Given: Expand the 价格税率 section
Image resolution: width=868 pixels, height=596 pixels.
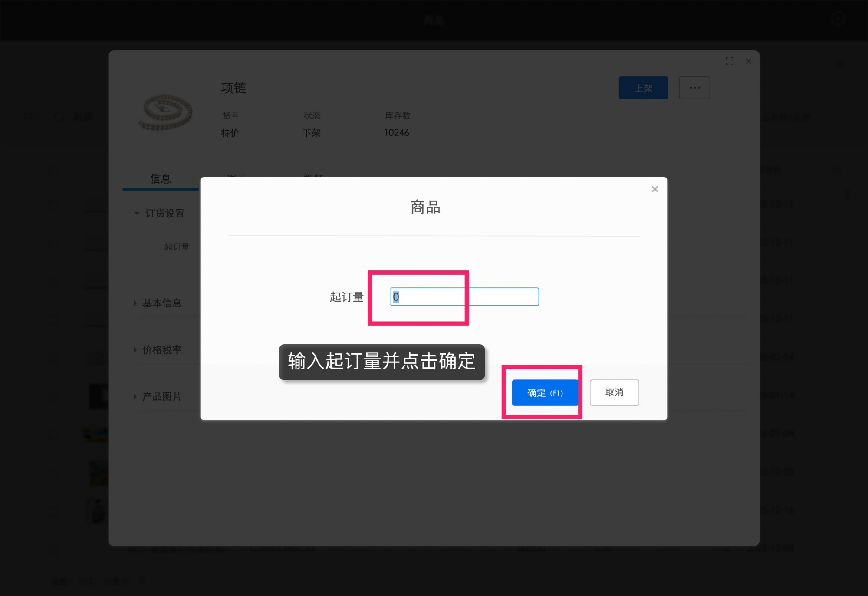Looking at the screenshot, I should [x=161, y=350].
